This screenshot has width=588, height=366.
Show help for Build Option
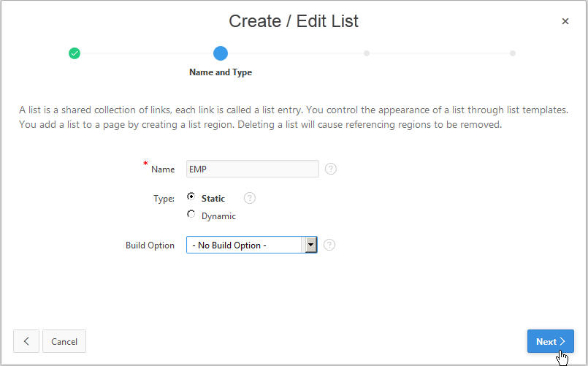pyautogui.click(x=329, y=245)
